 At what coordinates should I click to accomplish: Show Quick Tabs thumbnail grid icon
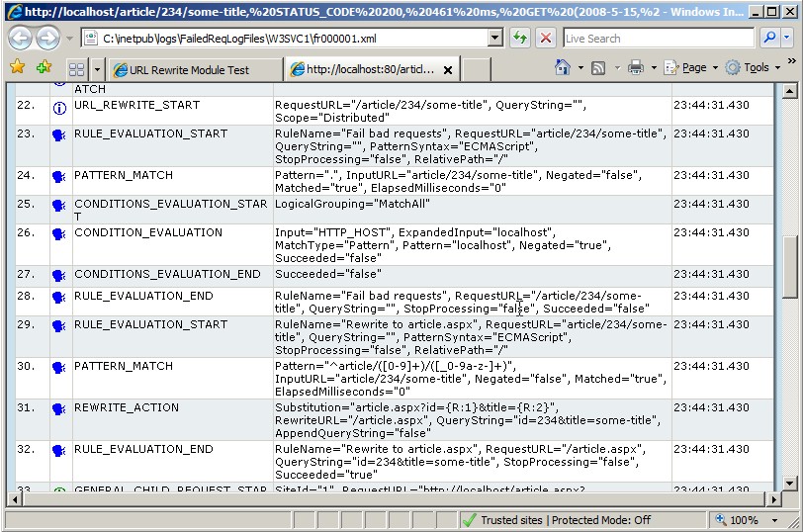coord(76,69)
